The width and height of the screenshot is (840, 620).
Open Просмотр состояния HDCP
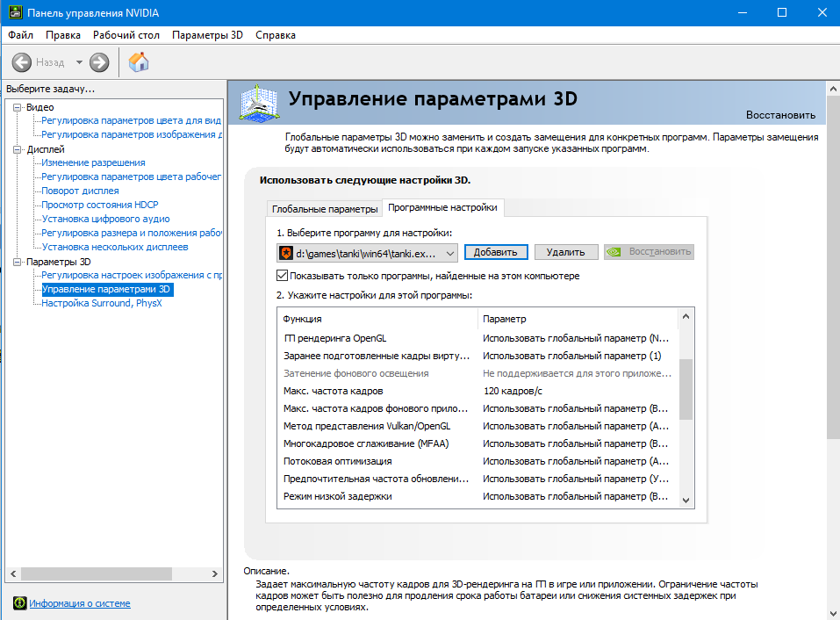point(100,205)
